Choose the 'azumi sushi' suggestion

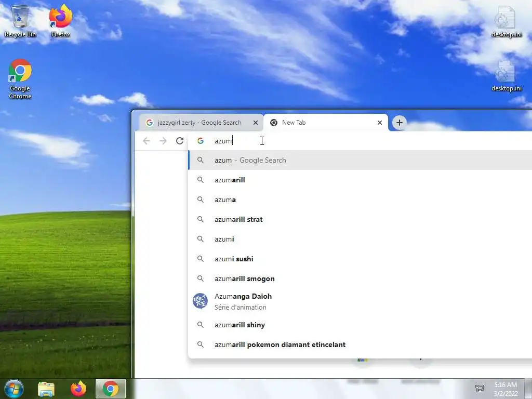point(360,259)
